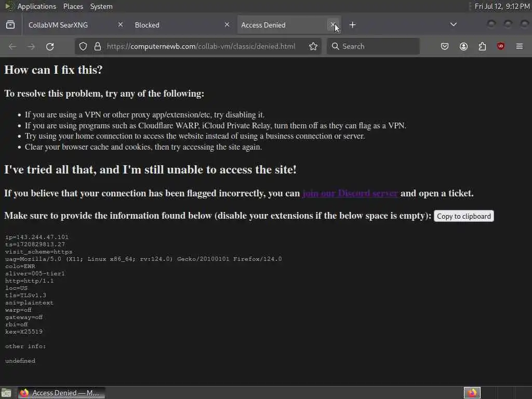Open a new tab plus button

click(x=353, y=25)
